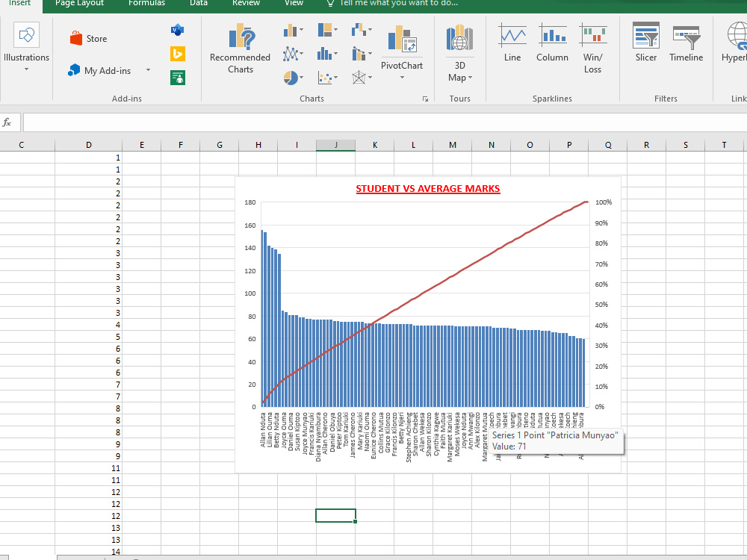
Task: Insert a Line sparkline
Action: coord(512,42)
